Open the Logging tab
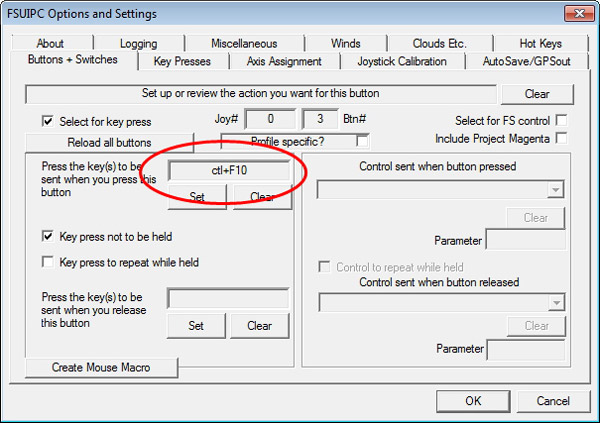 coord(138,44)
